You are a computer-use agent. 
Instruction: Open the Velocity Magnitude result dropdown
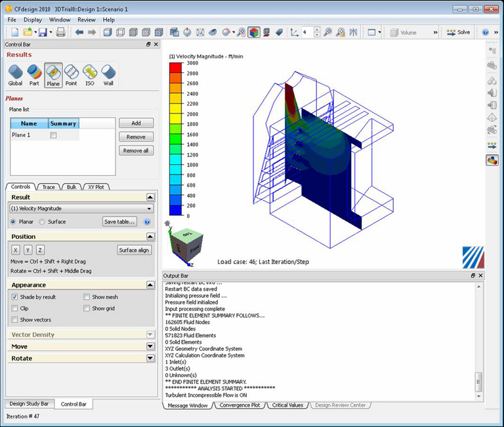[81, 209]
